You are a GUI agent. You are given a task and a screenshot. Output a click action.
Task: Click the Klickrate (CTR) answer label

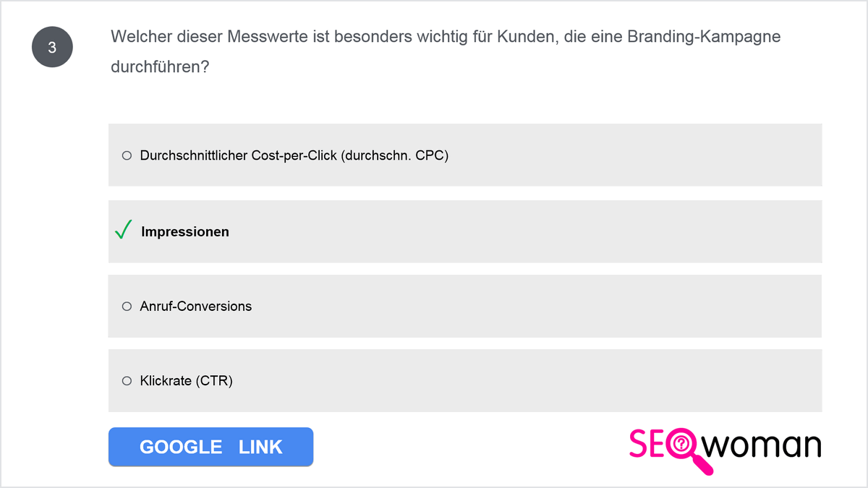[187, 380]
